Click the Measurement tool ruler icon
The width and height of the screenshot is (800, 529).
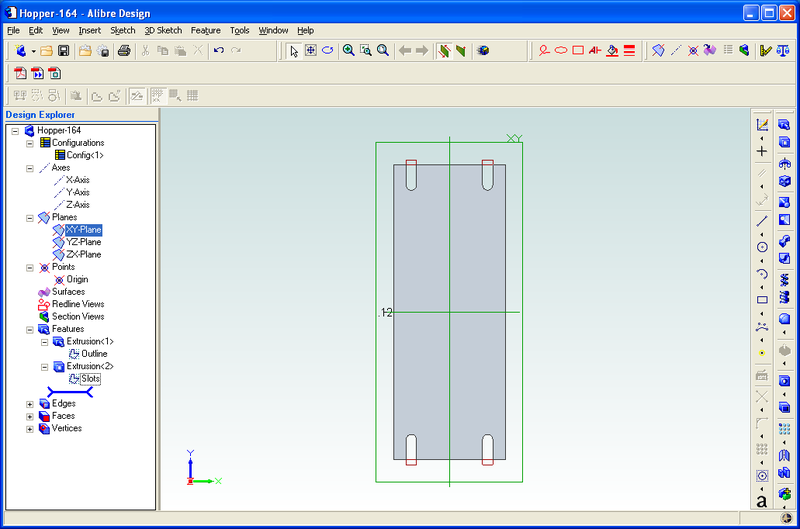point(765,50)
